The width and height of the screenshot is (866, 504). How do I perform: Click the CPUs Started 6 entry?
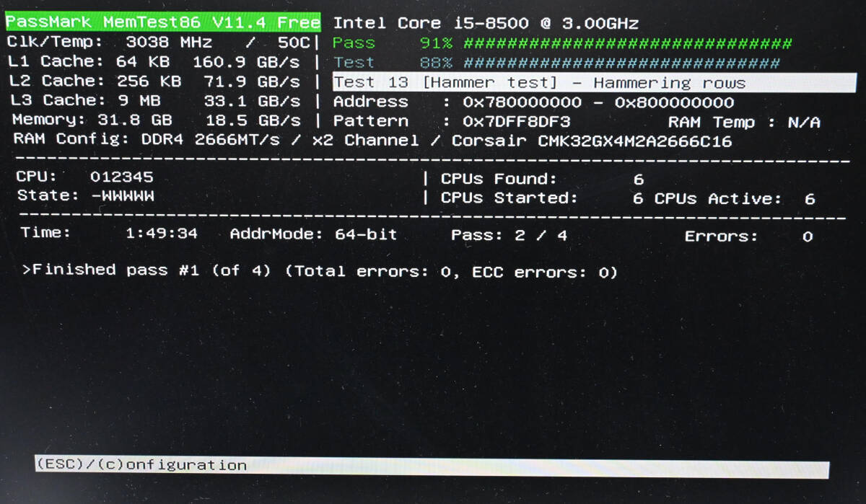(x=542, y=198)
